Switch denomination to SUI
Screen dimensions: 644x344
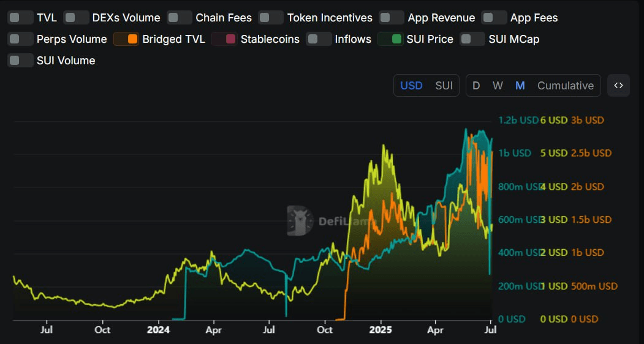tap(444, 85)
